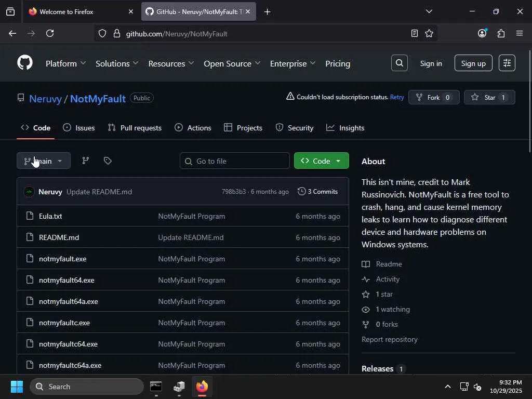
Task: Switch to the Pull requests tab
Action: point(135,128)
